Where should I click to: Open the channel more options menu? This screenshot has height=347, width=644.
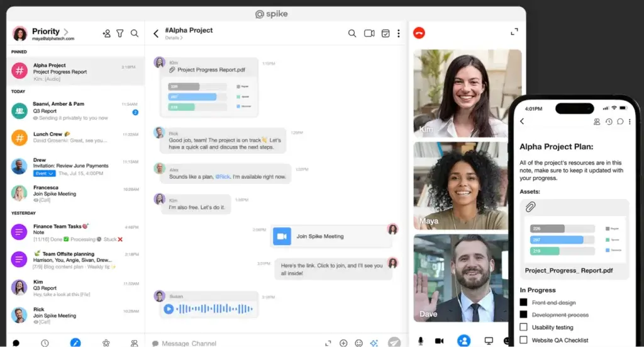click(398, 33)
